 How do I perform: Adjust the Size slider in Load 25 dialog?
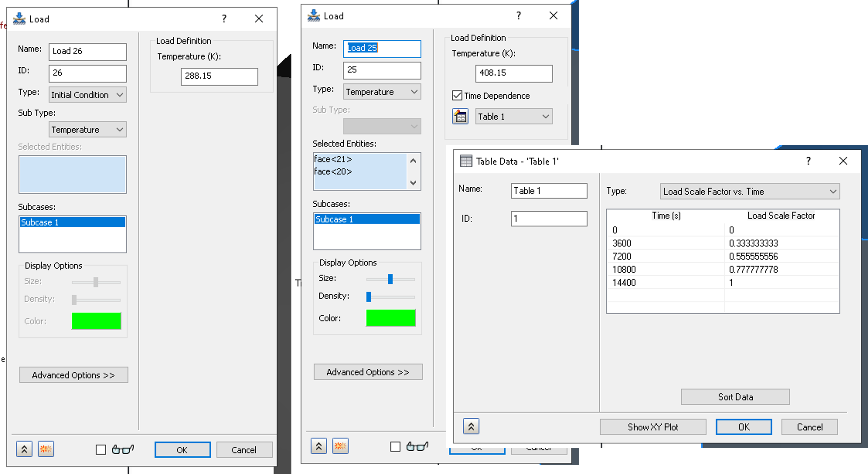tap(390, 279)
